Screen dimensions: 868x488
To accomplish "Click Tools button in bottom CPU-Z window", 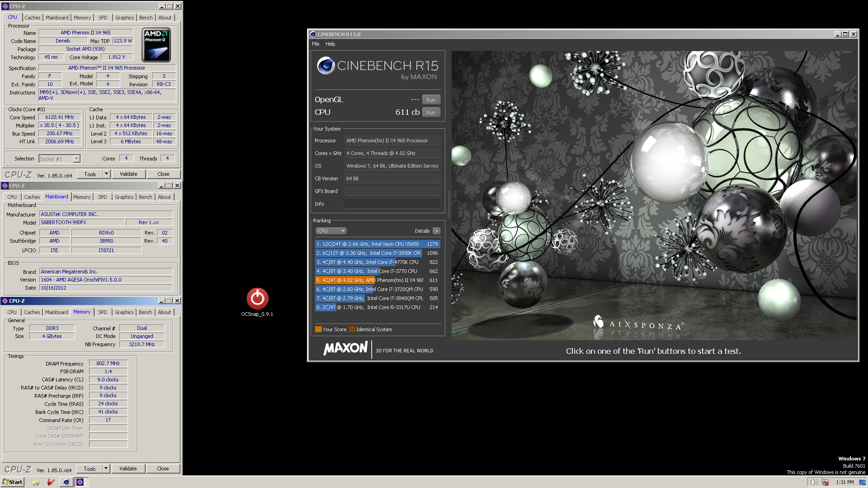I will [x=90, y=469].
